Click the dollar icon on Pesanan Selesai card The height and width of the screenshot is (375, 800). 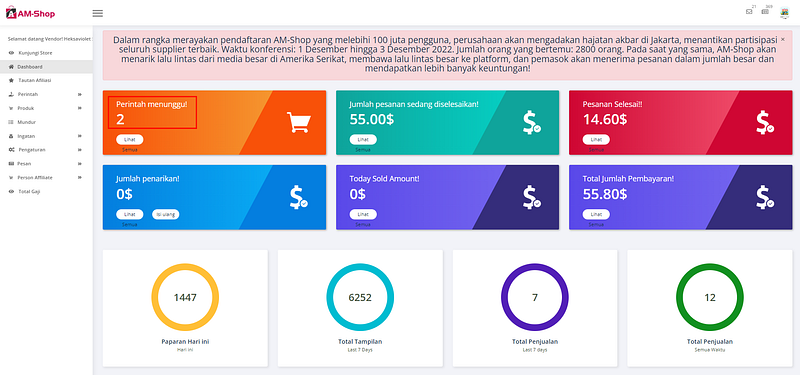click(x=764, y=122)
